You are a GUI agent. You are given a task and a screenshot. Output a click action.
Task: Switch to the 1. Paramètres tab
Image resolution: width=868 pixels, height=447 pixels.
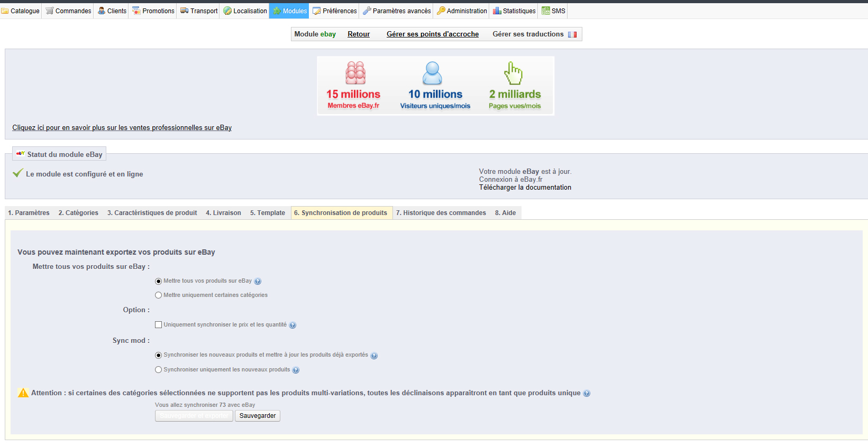29,213
